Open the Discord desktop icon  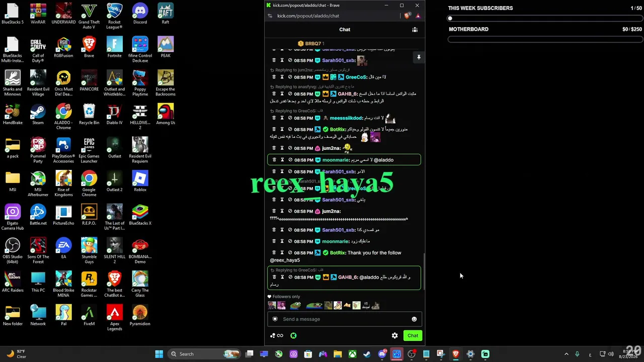pyautogui.click(x=140, y=14)
